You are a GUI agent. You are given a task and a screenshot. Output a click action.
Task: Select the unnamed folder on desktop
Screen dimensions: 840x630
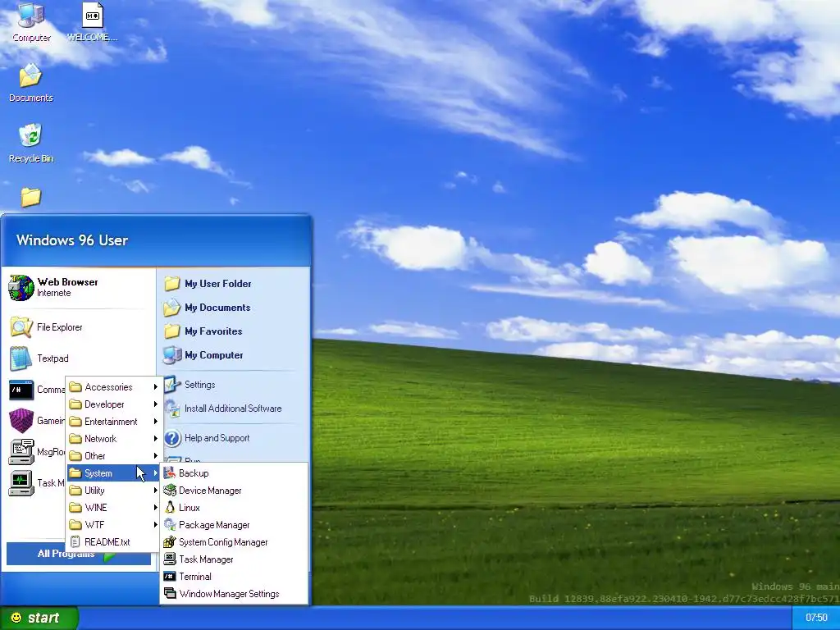(31, 197)
